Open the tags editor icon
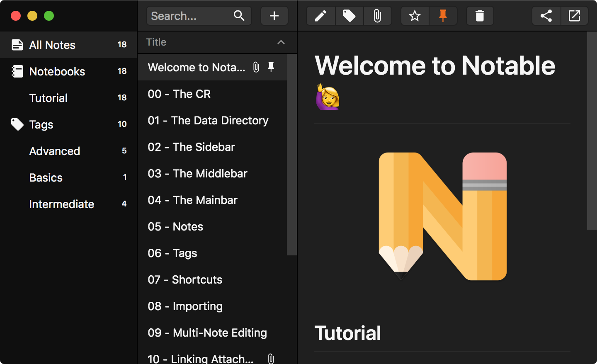This screenshot has height=364, width=597. (349, 16)
